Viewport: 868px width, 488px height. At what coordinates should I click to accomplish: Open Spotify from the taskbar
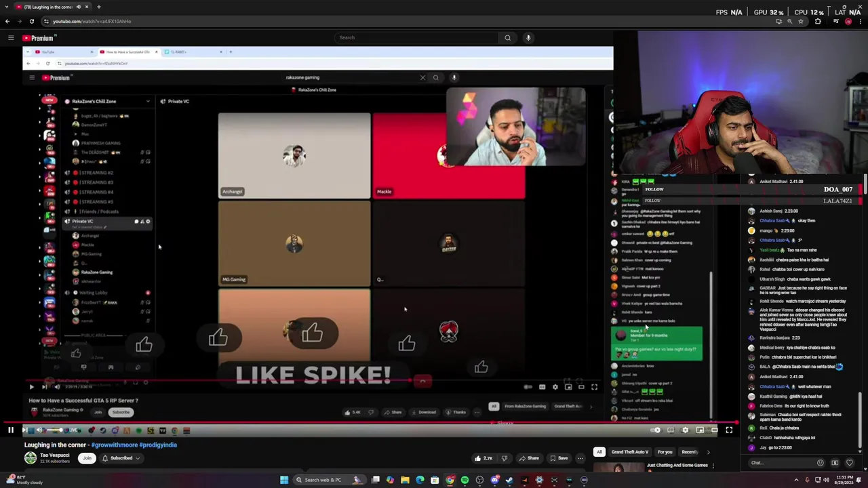[465, 480]
